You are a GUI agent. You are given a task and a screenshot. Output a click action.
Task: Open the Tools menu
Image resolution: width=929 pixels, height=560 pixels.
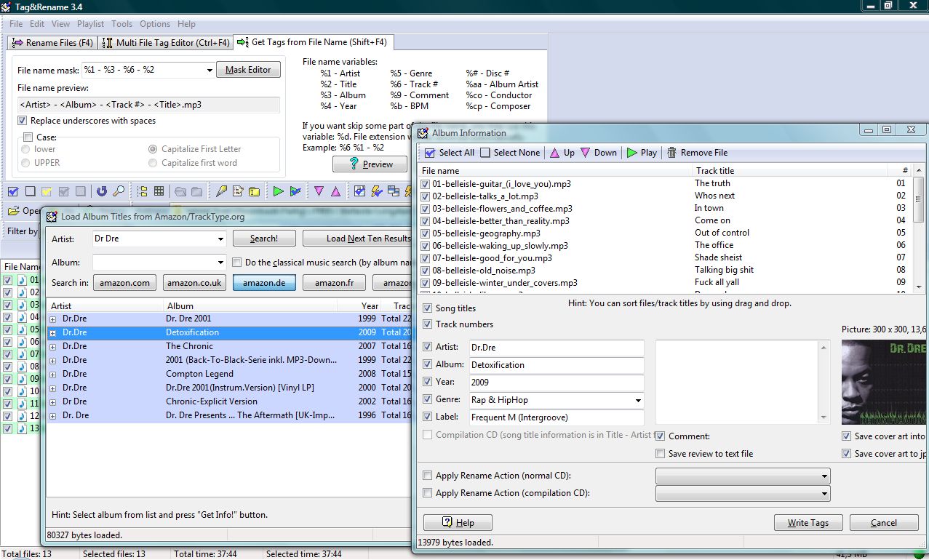pos(122,24)
